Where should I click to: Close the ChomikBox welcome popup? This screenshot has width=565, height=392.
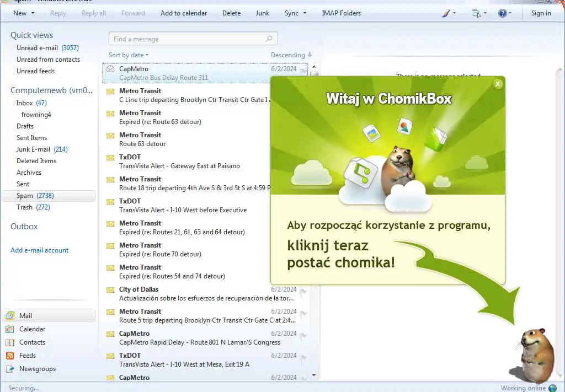pyautogui.click(x=498, y=84)
